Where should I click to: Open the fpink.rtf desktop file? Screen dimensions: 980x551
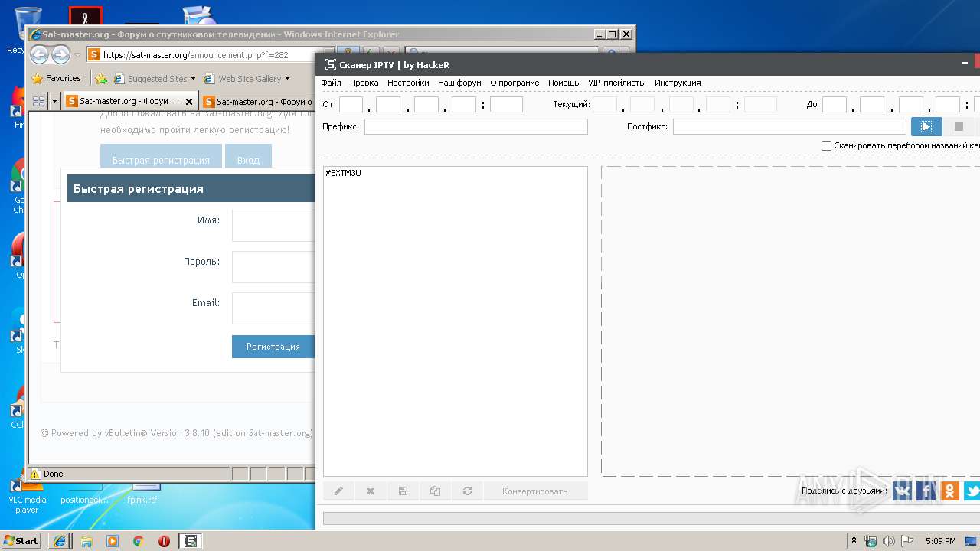(x=142, y=493)
